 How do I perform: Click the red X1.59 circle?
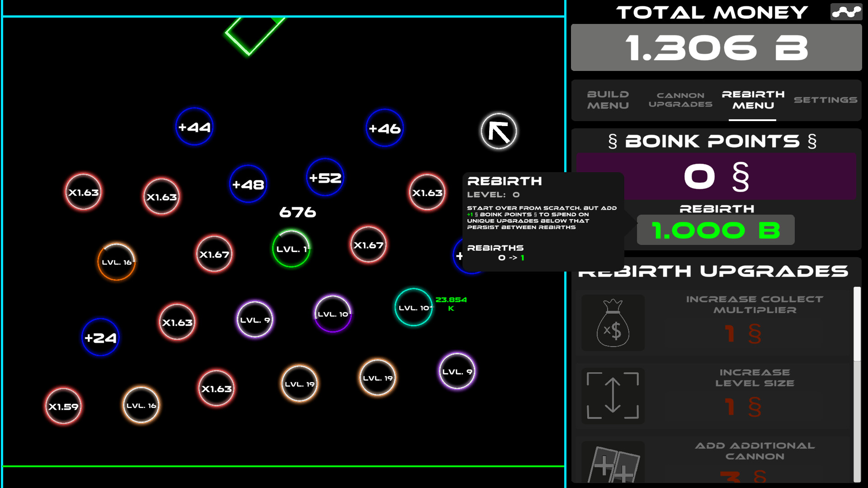point(63,406)
